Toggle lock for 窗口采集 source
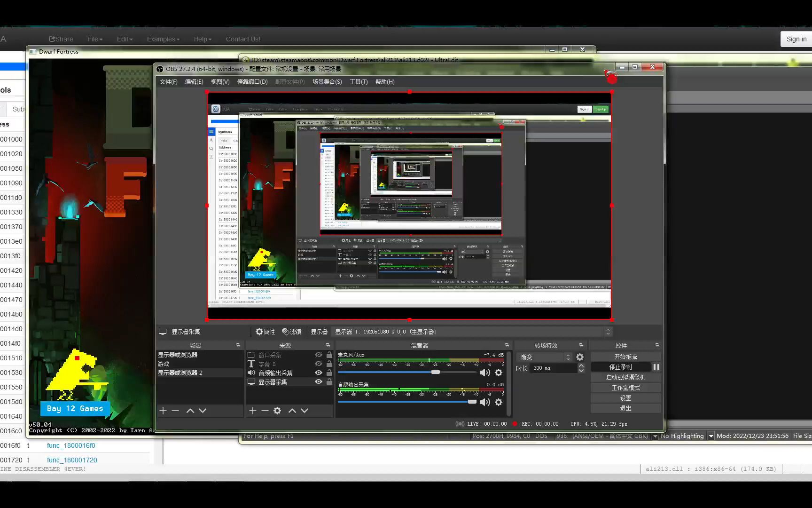The width and height of the screenshot is (812, 508). 329,355
